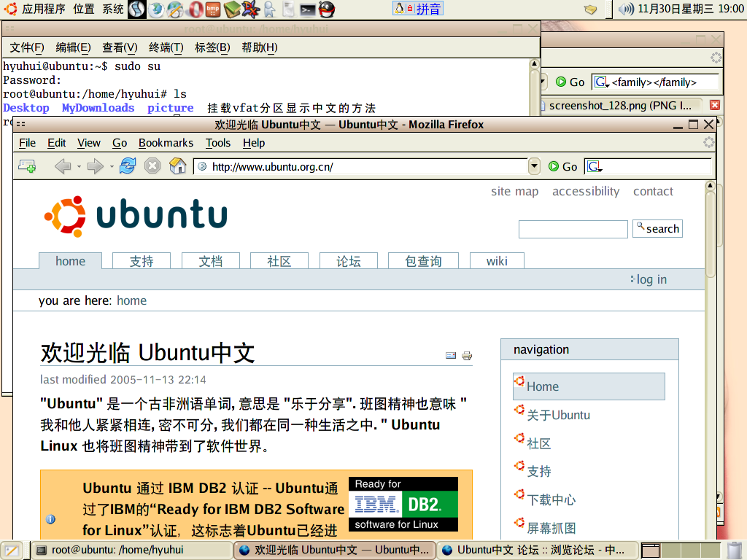Click the terminal scrollbar up arrow
This screenshot has height=560, width=747.
(535, 63)
